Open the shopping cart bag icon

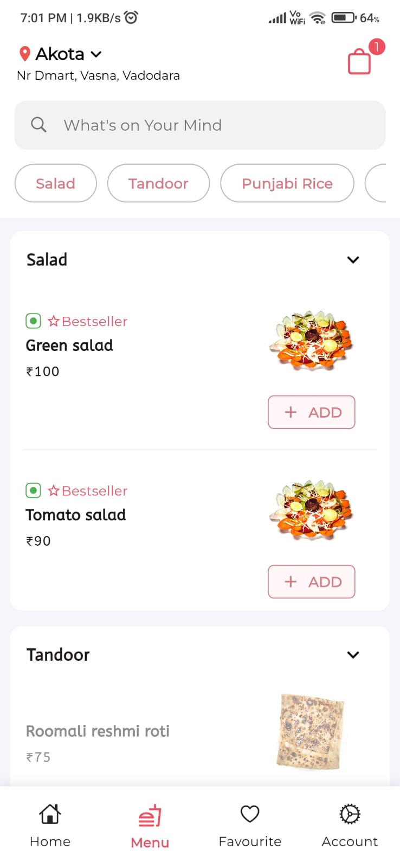[x=359, y=61]
